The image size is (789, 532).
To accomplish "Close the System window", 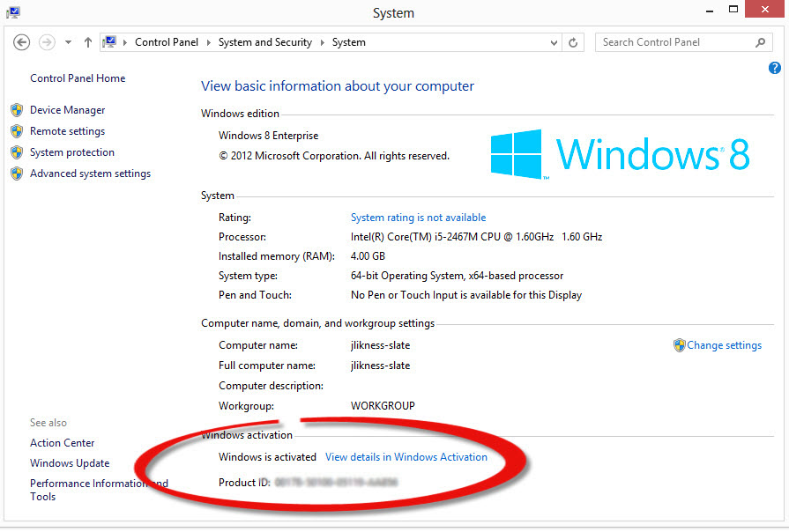I will 765,9.
